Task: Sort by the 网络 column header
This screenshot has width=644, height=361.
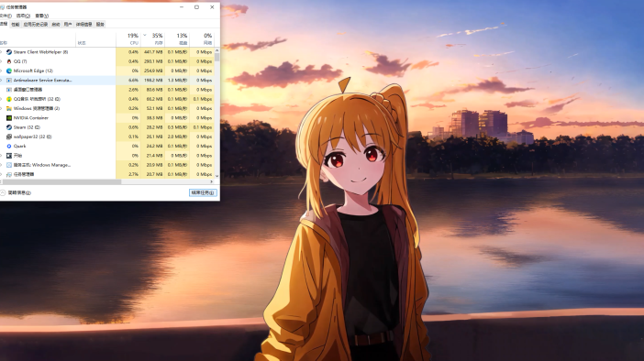Action: point(202,39)
